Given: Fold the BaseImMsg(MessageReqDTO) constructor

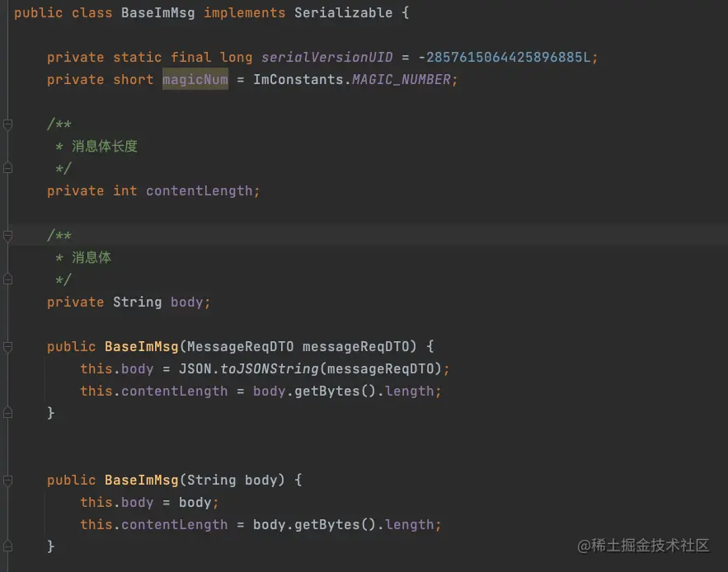Looking at the screenshot, I should point(7,347).
